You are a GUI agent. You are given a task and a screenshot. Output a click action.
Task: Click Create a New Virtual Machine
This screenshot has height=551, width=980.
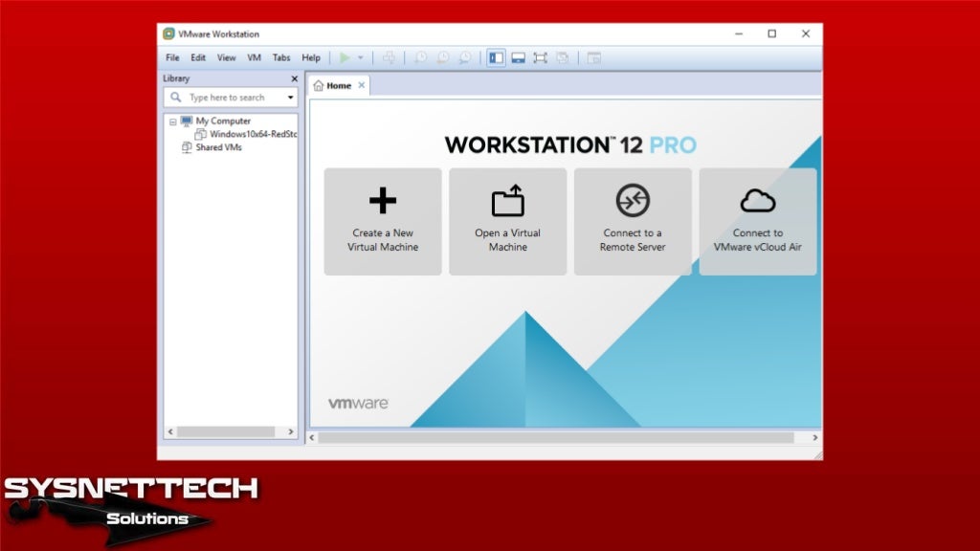[x=383, y=221]
